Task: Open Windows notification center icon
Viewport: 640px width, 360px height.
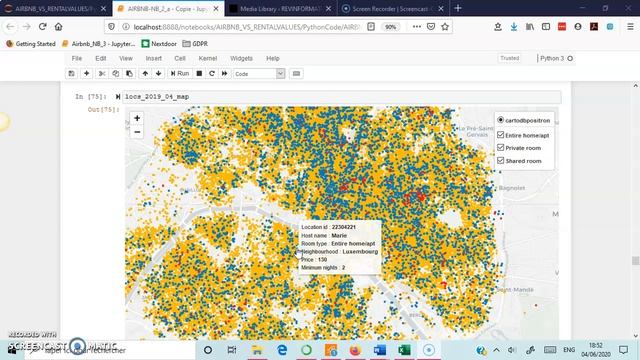Action: [623, 350]
